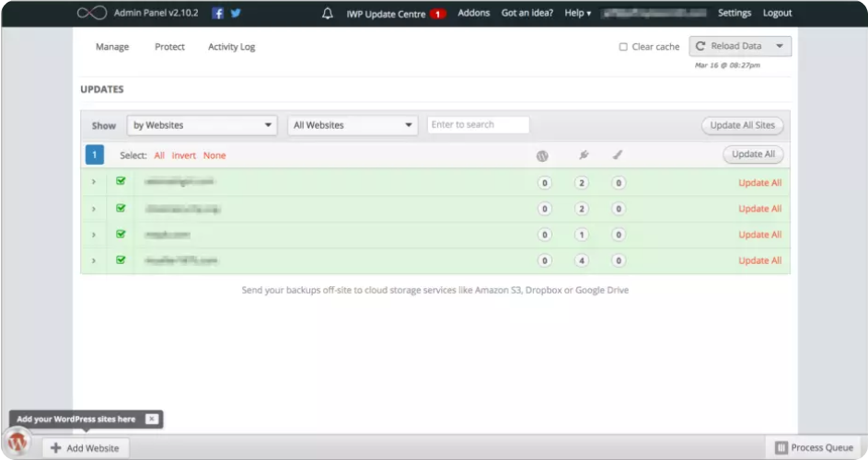Viewport: 868px width, 460px height.
Task: Close the 'Add your WordPress sites here' tooltip
Action: [x=151, y=419]
